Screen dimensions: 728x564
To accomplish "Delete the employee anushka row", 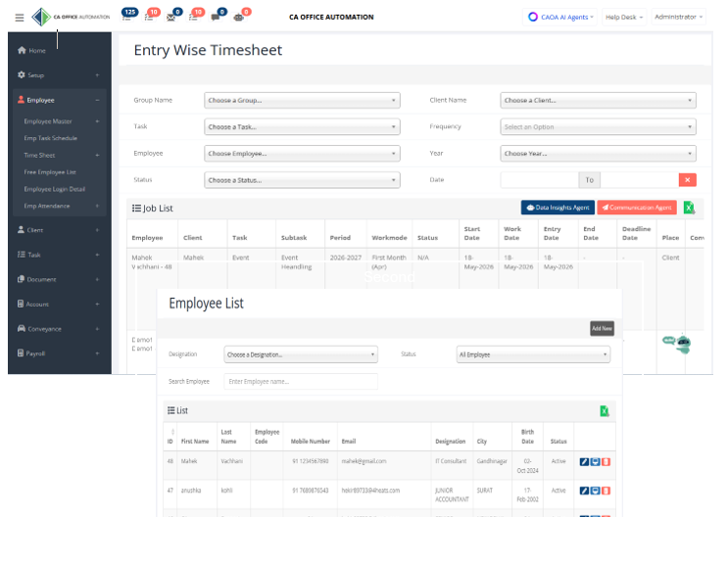I will click(x=606, y=491).
